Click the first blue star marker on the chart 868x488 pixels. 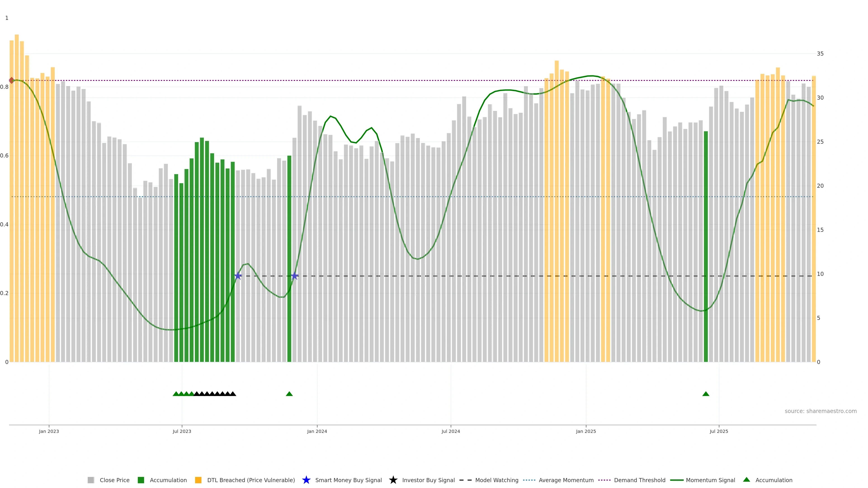coord(238,276)
